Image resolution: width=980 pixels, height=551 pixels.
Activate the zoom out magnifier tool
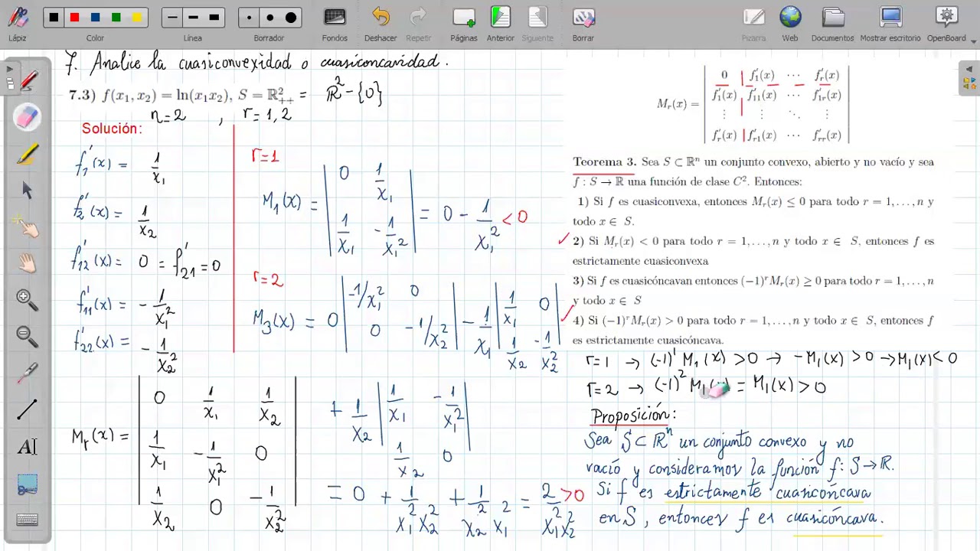(27, 336)
